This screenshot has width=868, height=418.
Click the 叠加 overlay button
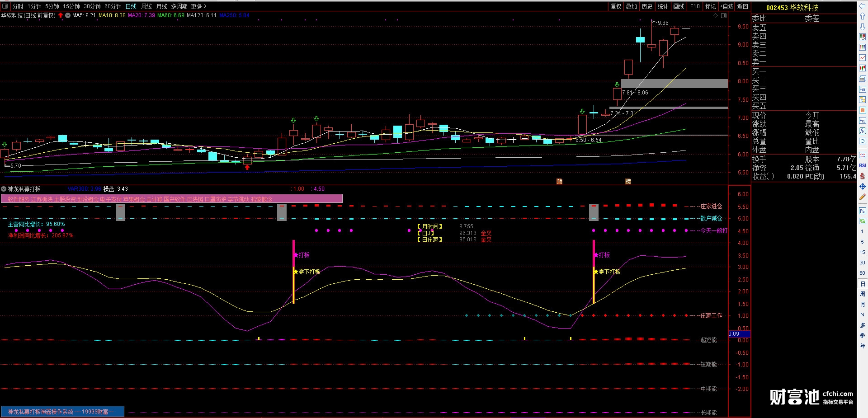point(632,6)
